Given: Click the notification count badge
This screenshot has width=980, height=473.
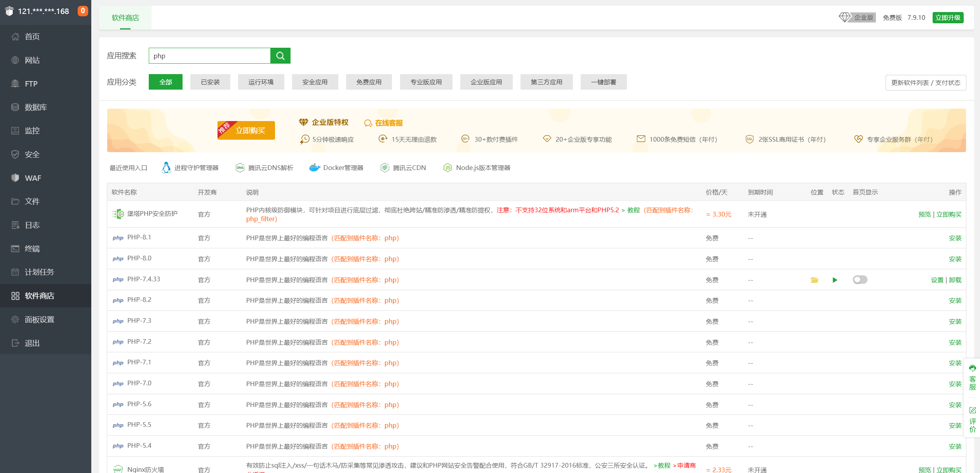Looking at the screenshot, I should [x=83, y=11].
